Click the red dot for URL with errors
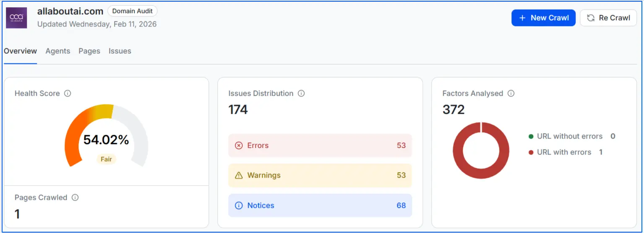Image resolution: width=644 pixels, height=233 pixels. [531, 152]
